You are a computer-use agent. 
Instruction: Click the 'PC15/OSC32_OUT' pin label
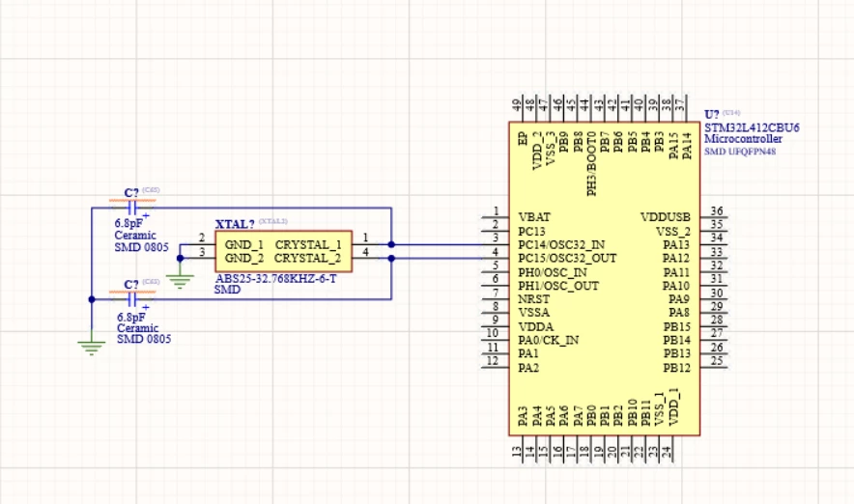pyautogui.click(x=567, y=258)
